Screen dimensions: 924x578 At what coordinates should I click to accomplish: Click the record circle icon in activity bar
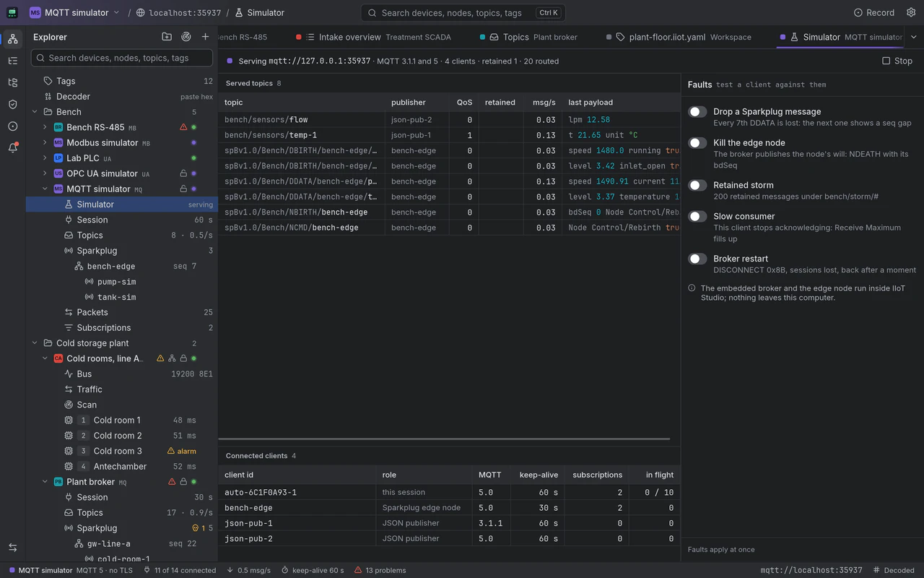tap(12, 126)
